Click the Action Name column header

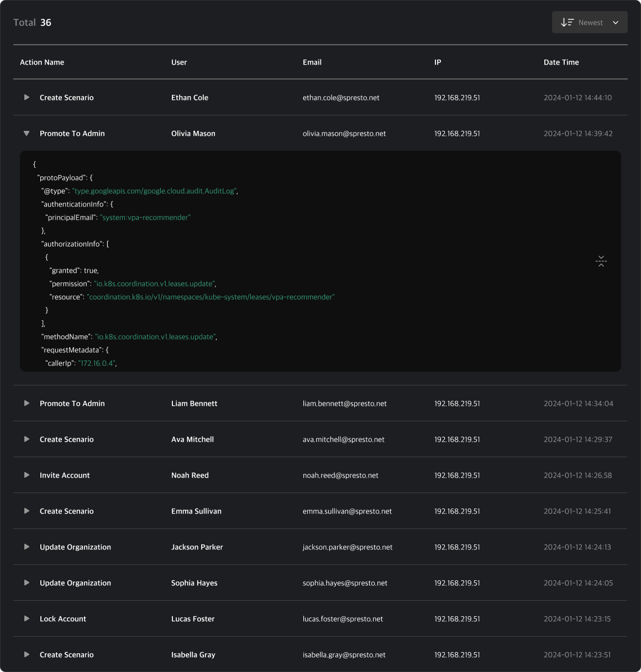click(x=42, y=62)
